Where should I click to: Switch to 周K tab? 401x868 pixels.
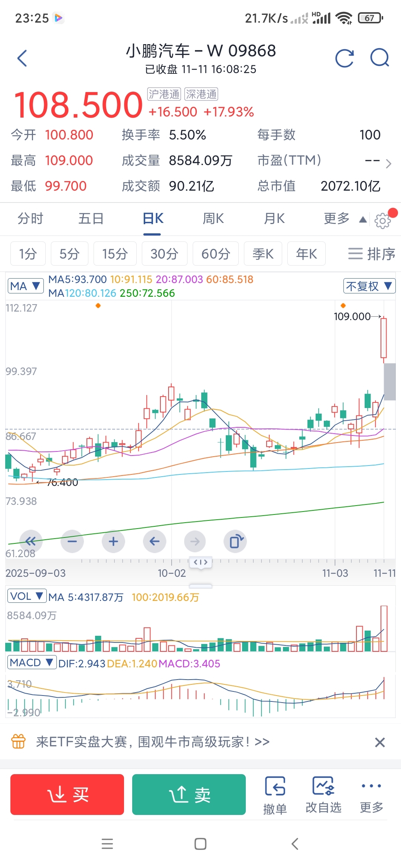213,219
